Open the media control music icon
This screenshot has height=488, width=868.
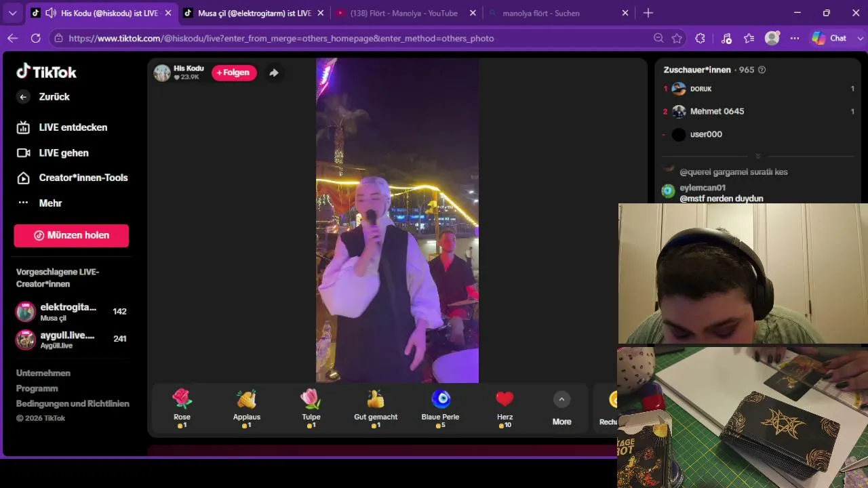click(726, 39)
